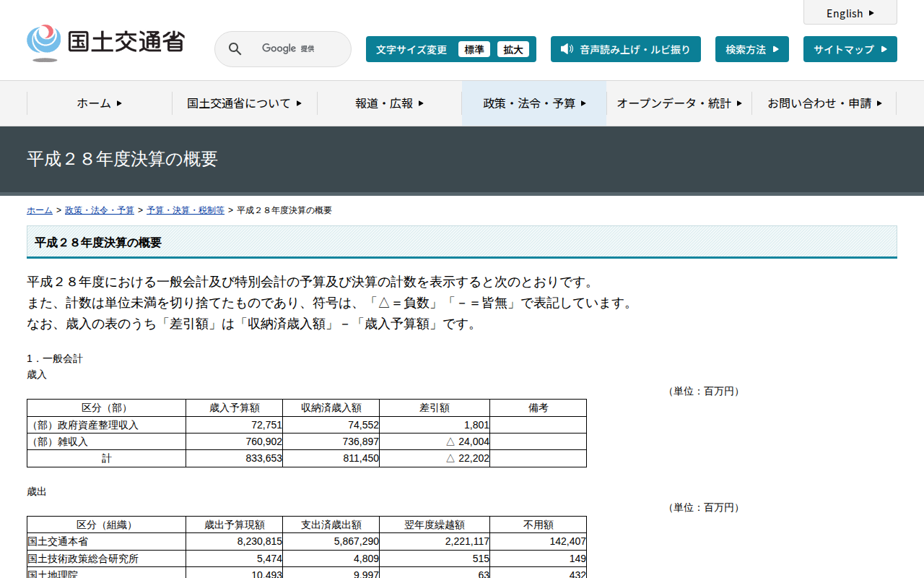This screenshot has height=578, width=924.
Task: Expand 国土交通省について menu
Action: pyautogui.click(x=244, y=103)
